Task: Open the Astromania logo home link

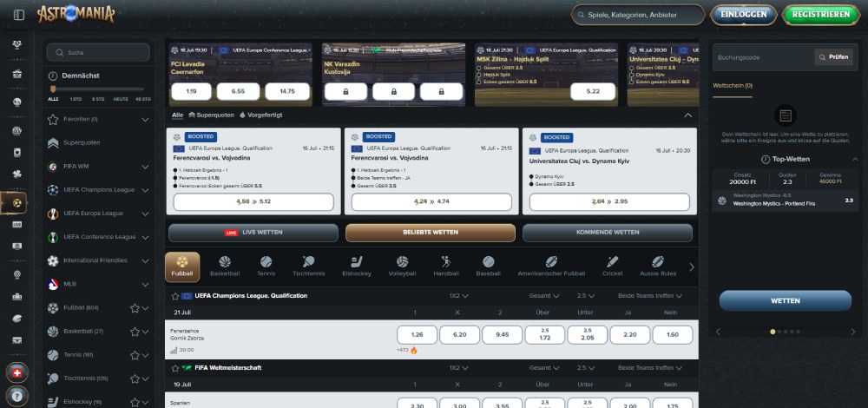Action: (x=76, y=15)
